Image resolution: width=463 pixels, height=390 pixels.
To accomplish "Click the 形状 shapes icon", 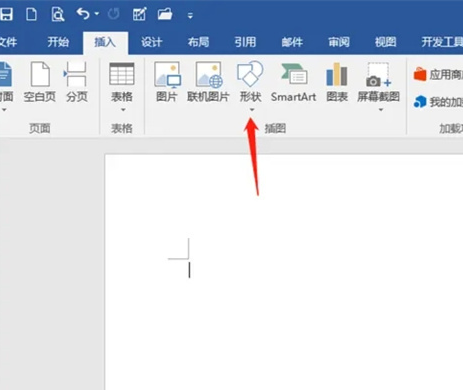I will 250,74.
